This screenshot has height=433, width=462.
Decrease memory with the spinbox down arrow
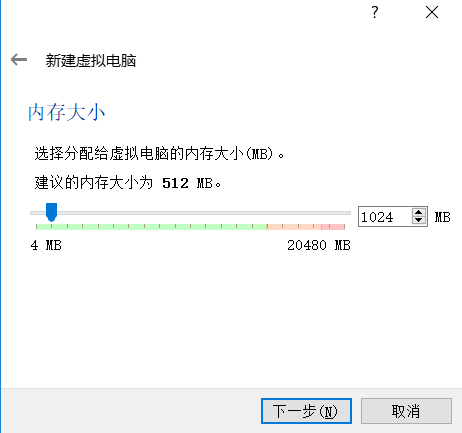click(419, 220)
